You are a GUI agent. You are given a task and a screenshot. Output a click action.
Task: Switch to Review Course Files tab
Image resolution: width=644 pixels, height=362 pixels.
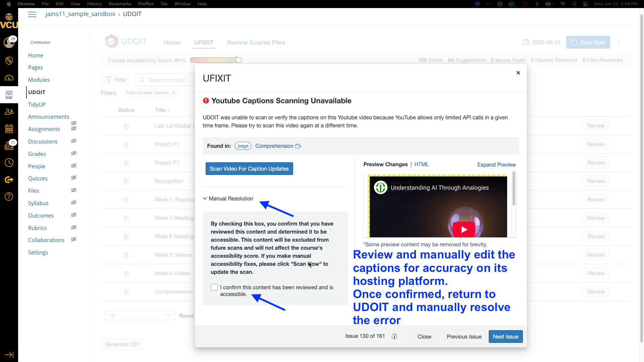coord(256,43)
